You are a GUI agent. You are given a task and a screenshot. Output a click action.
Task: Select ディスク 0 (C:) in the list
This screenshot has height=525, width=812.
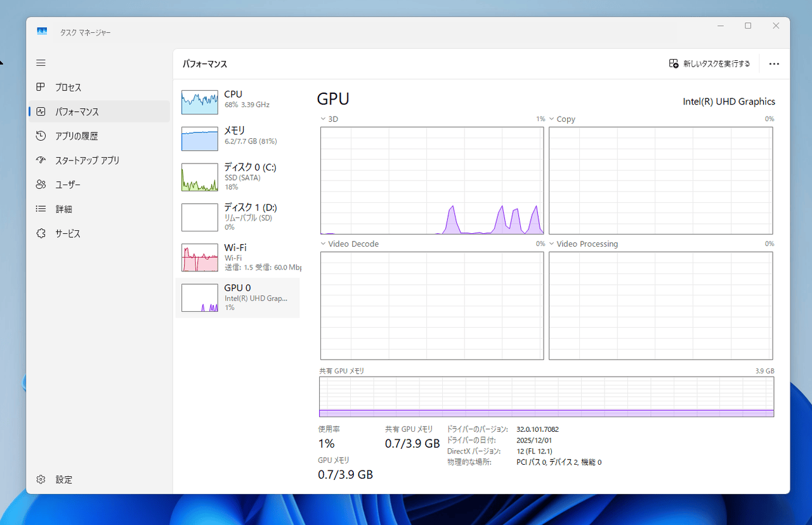pos(237,177)
